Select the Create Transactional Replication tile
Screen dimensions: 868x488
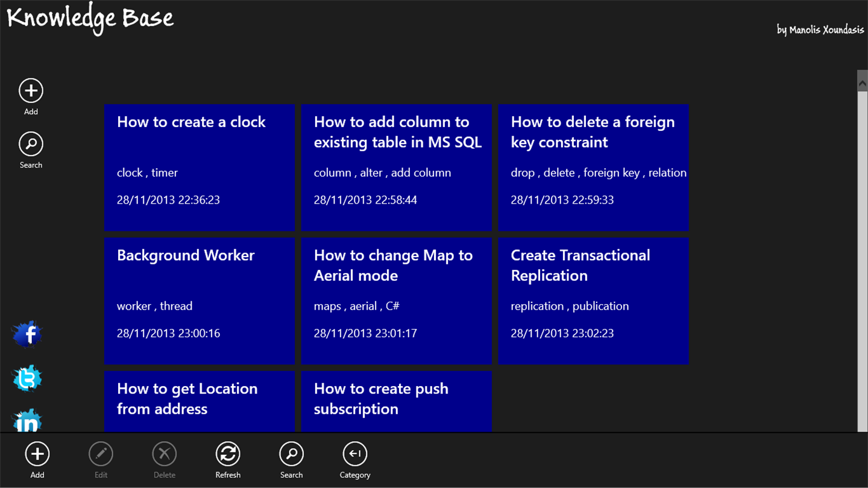coord(593,301)
